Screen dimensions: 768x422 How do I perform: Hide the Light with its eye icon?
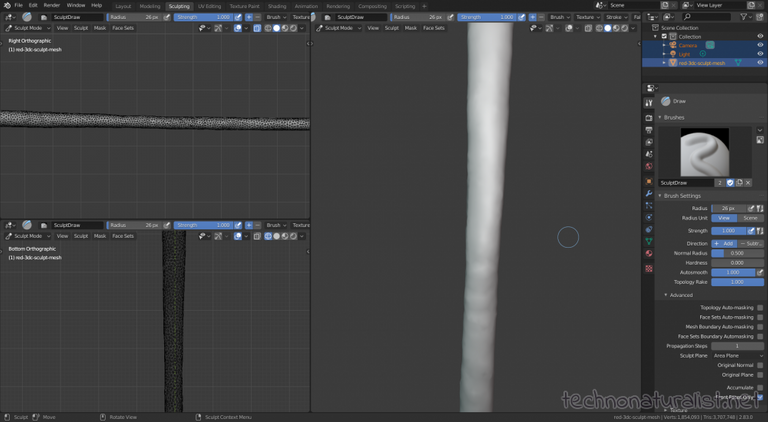760,54
